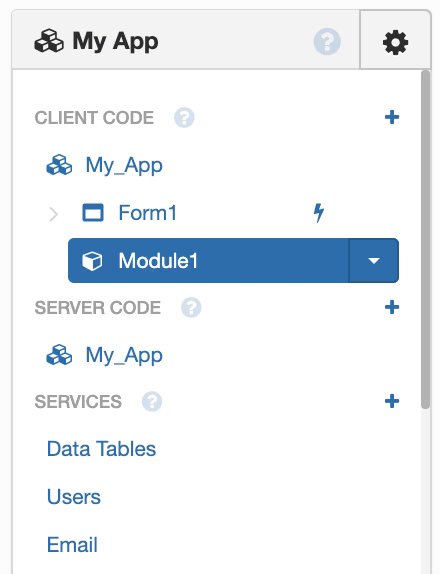This screenshot has width=440, height=574.
Task: Open the Module1 dropdown arrow
Action: pyautogui.click(x=374, y=261)
